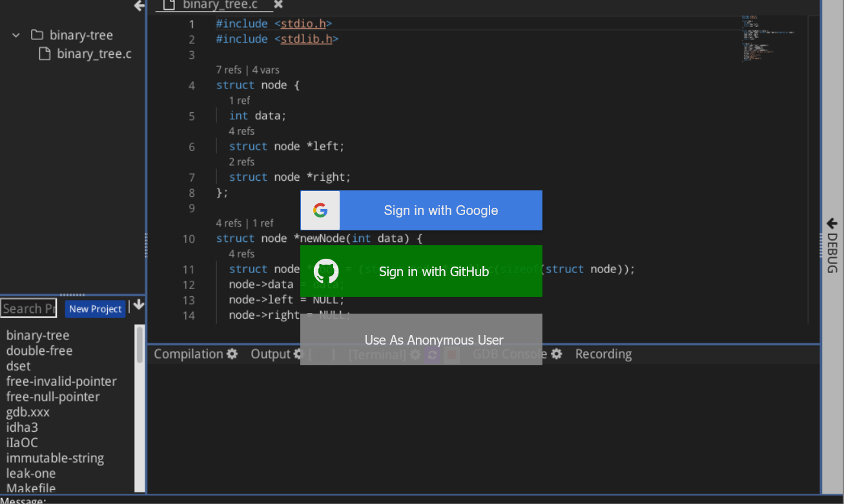Image resolution: width=844 pixels, height=504 pixels.
Task: Switch to the binary_tree.c editor tab
Action: click(220, 5)
